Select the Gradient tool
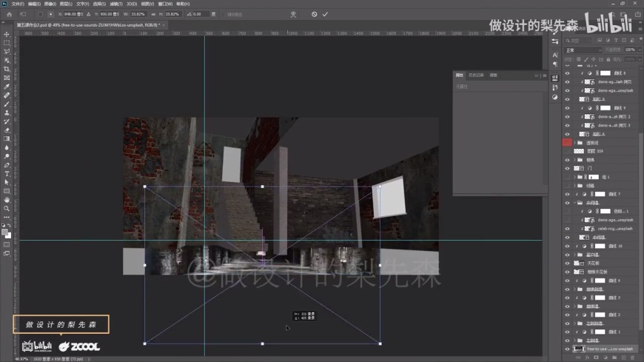The width and height of the screenshot is (644, 362). pos(7,139)
